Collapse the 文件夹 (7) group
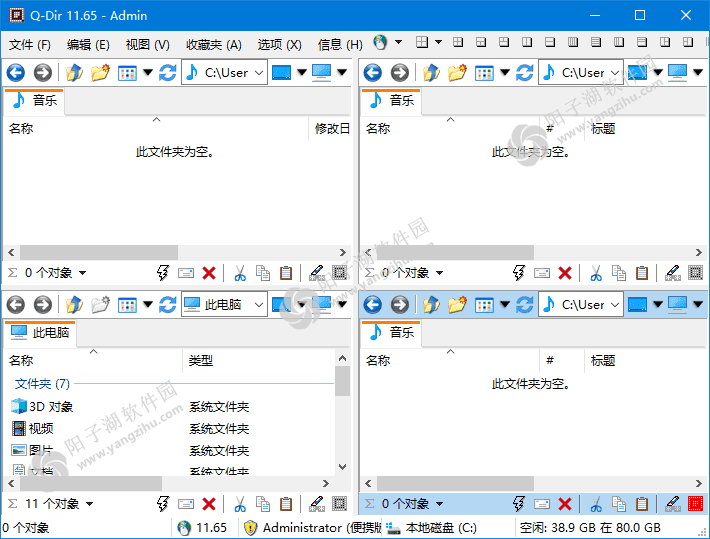 pos(42,384)
